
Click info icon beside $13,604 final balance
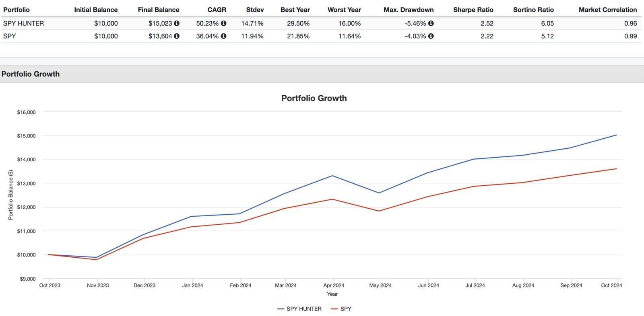click(x=177, y=36)
